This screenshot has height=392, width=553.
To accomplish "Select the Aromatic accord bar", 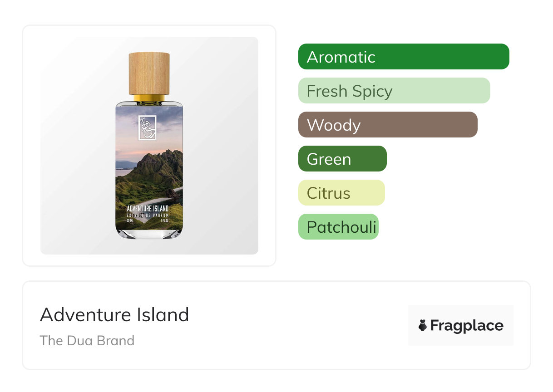I will tap(404, 57).
